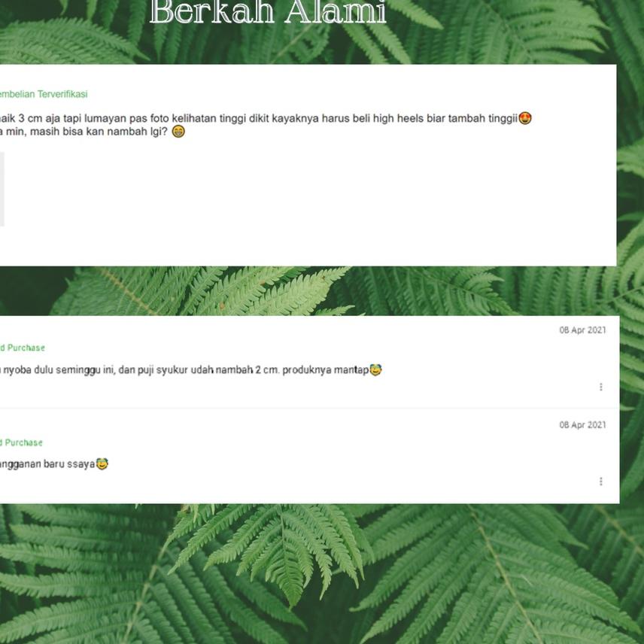Click the 08 Apr 2021 date on the langganan review
The width and height of the screenshot is (644, 644).
(582, 424)
